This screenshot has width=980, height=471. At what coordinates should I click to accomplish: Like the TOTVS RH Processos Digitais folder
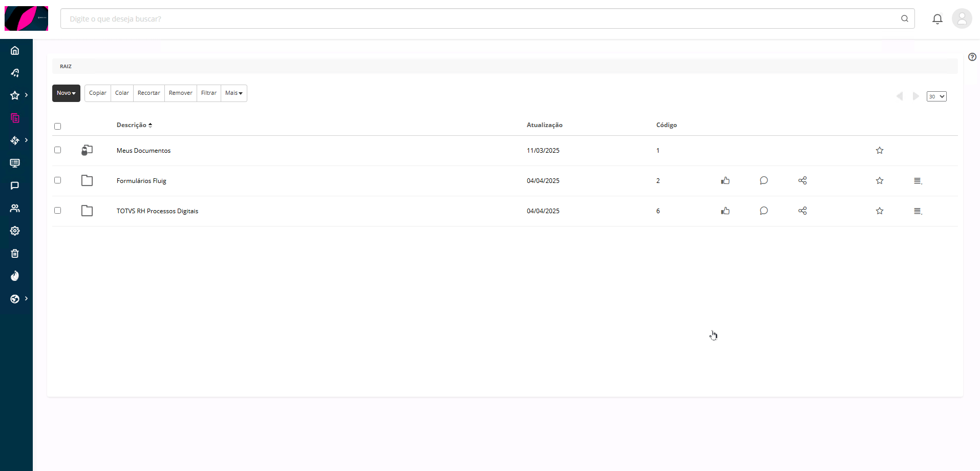[726, 211]
